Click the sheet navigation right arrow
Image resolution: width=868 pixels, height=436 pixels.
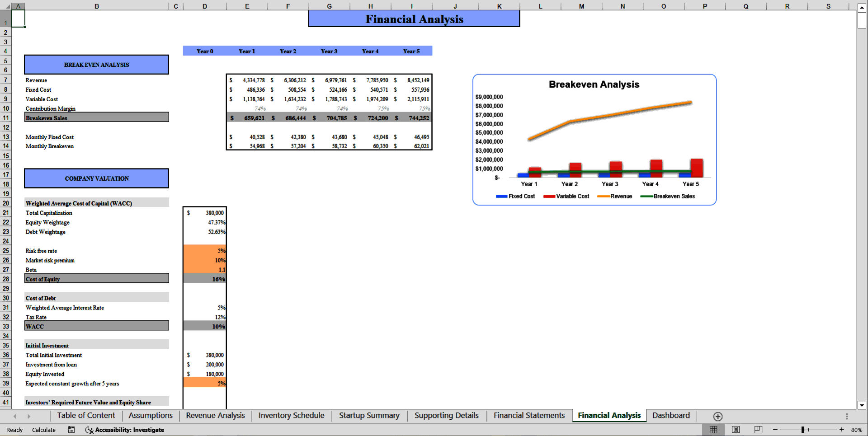click(x=28, y=416)
